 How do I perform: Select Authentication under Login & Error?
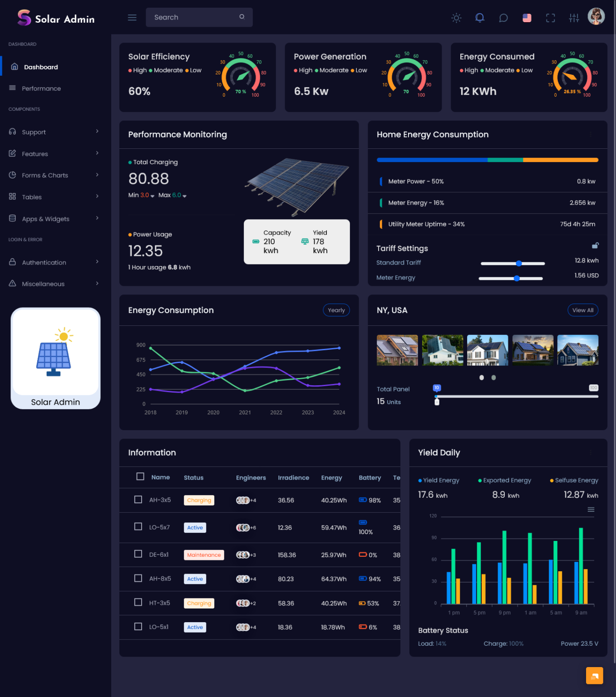(44, 262)
